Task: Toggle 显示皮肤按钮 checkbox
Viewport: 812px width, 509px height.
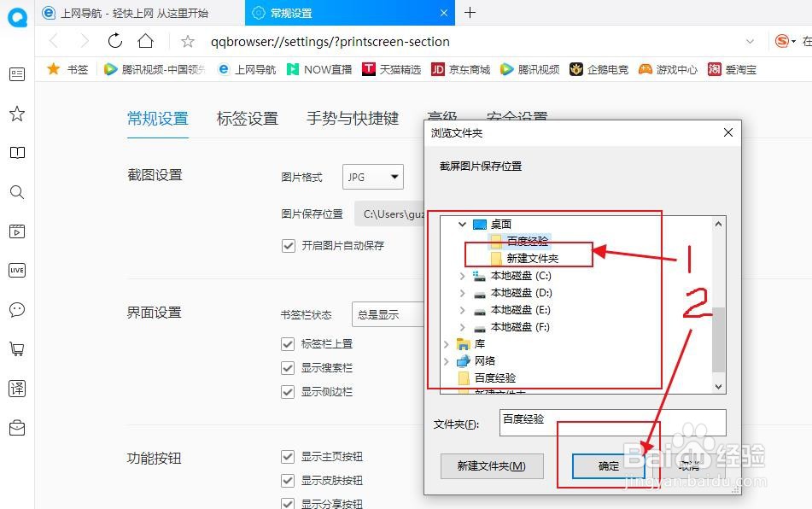Action: coord(288,481)
